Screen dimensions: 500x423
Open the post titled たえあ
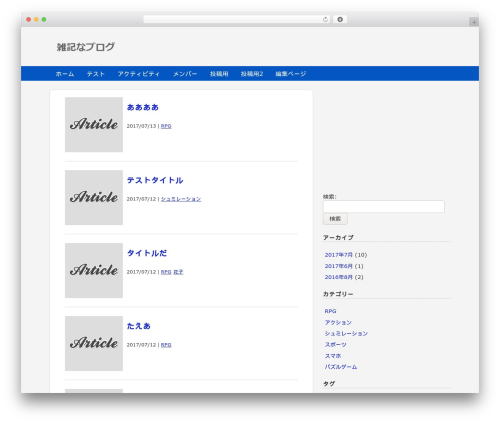click(x=139, y=326)
